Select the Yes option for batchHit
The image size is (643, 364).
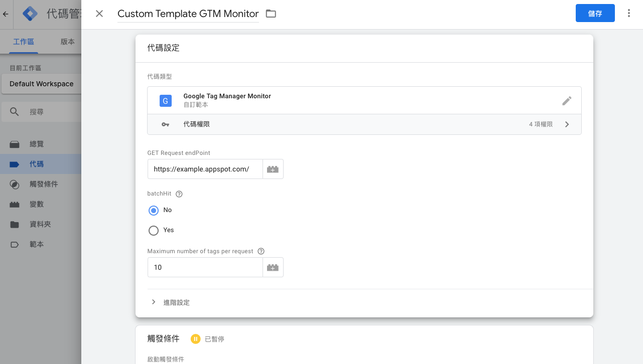click(x=154, y=230)
